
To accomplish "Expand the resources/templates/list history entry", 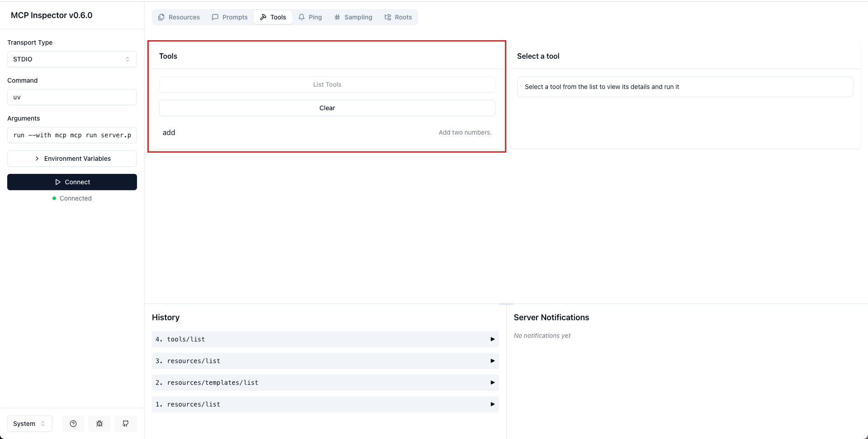I will (x=325, y=383).
